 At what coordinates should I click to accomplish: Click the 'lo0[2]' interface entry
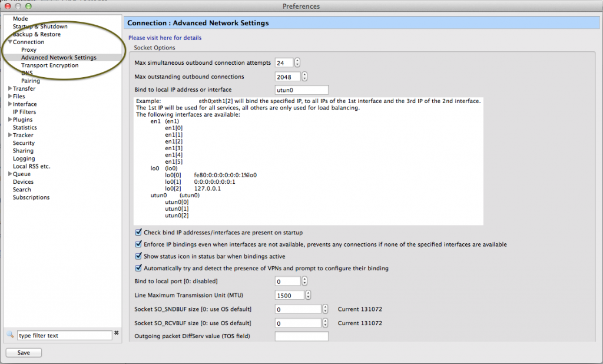173,188
